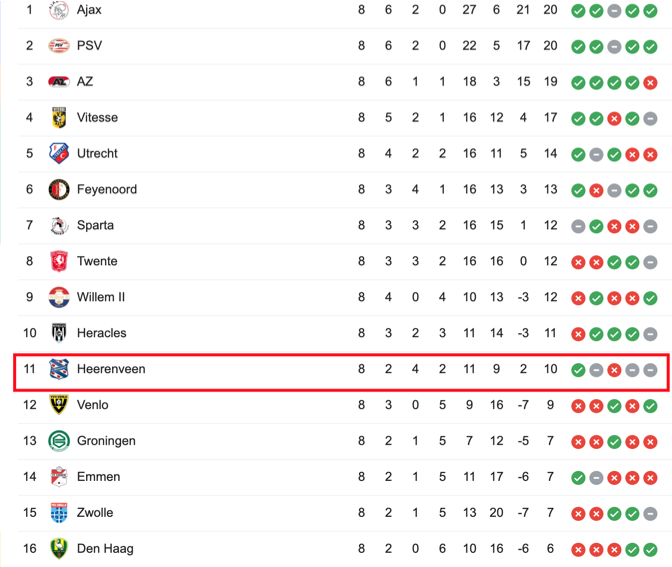
Task: Select the Venlo team name
Action: [x=93, y=405]
